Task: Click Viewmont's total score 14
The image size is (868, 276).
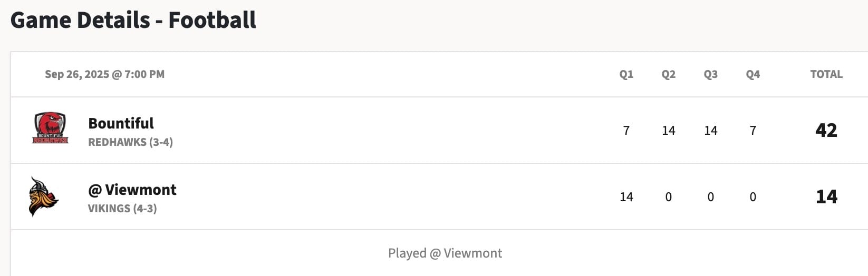Action: [826, 196]
